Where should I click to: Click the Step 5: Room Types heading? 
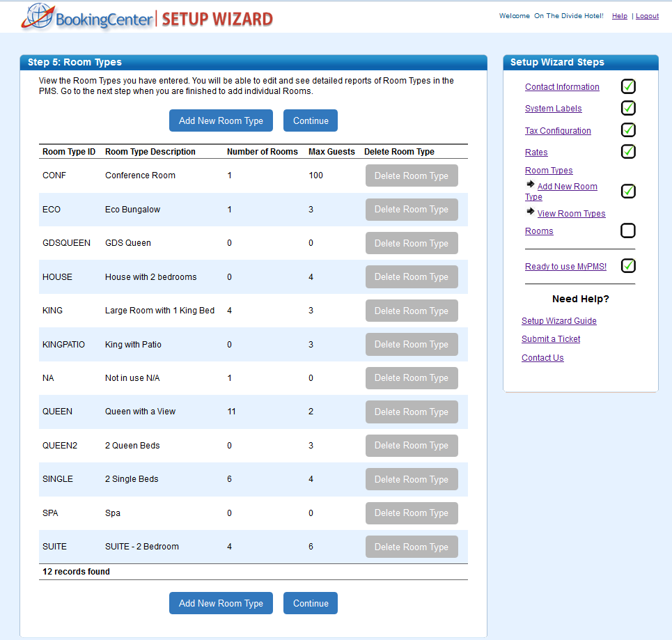pyautogui.click(x=75, y=62)
